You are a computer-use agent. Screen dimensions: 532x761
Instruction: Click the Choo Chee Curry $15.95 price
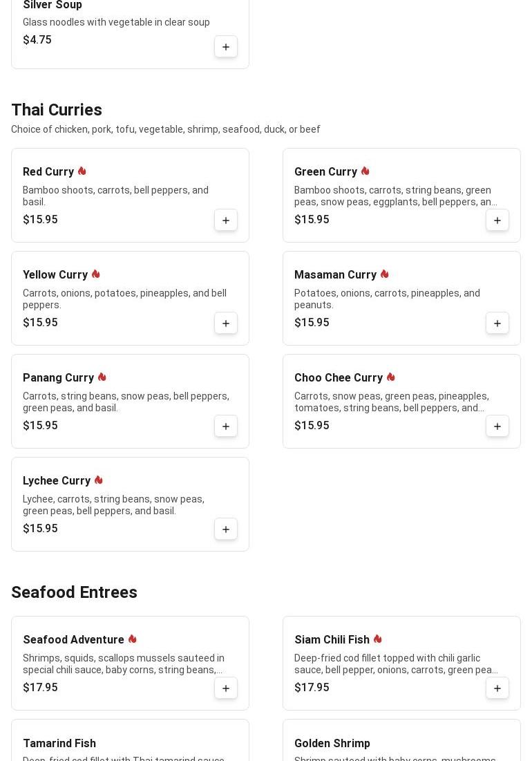pos(312,426)
